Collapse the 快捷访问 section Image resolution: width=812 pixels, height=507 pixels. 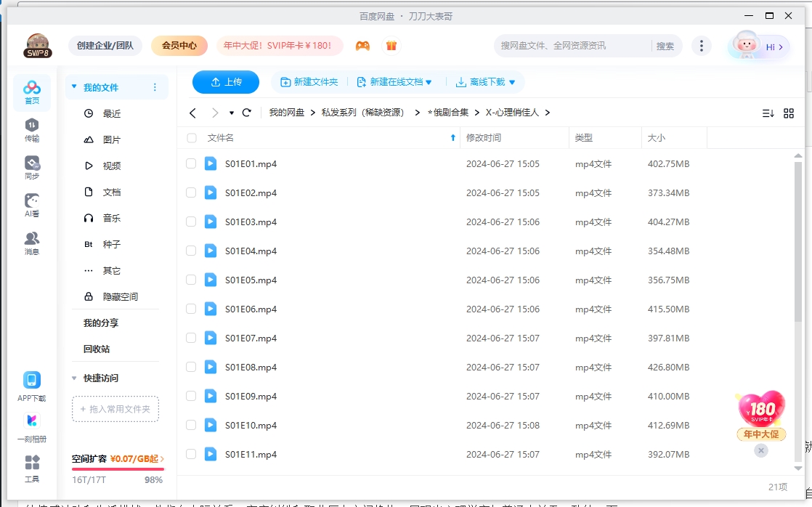tap(74, 378)
